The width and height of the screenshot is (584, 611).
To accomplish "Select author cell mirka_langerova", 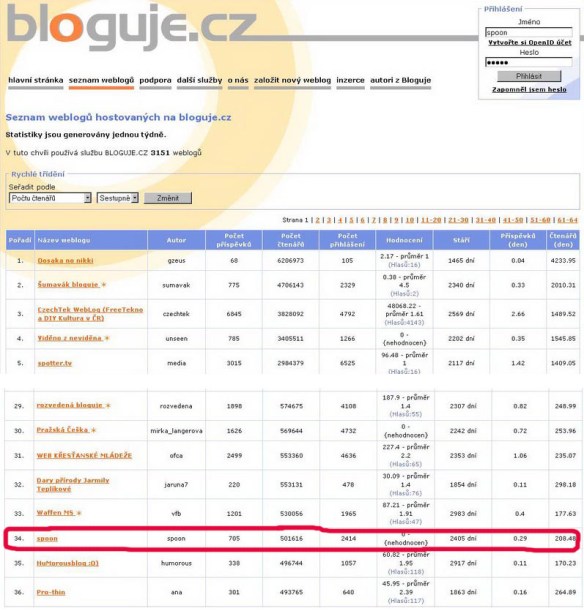I will [x=176, y=431].
